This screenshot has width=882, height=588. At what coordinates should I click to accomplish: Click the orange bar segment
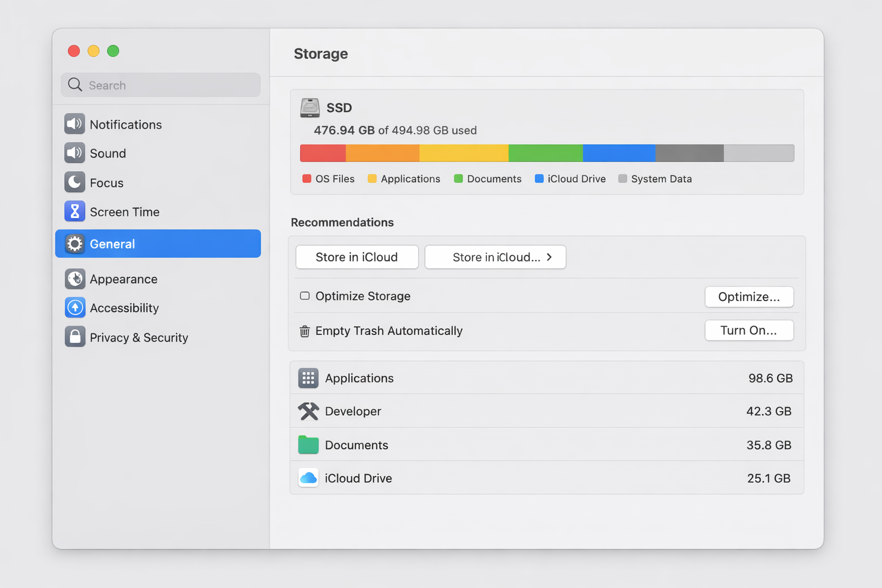click(x=383, y=153)
